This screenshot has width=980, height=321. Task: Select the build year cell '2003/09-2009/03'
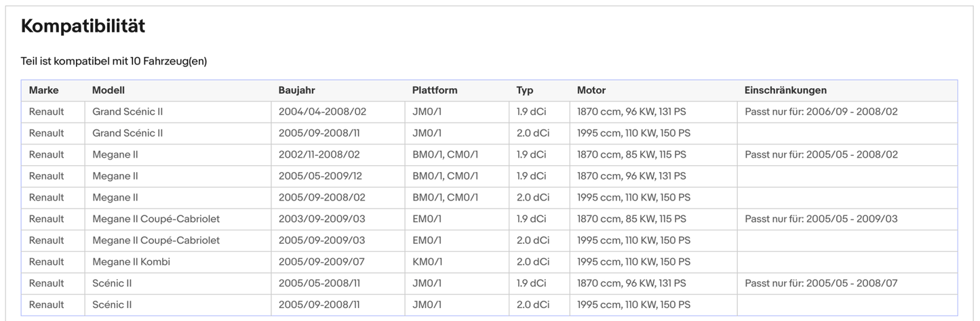[x=322, y=219]
